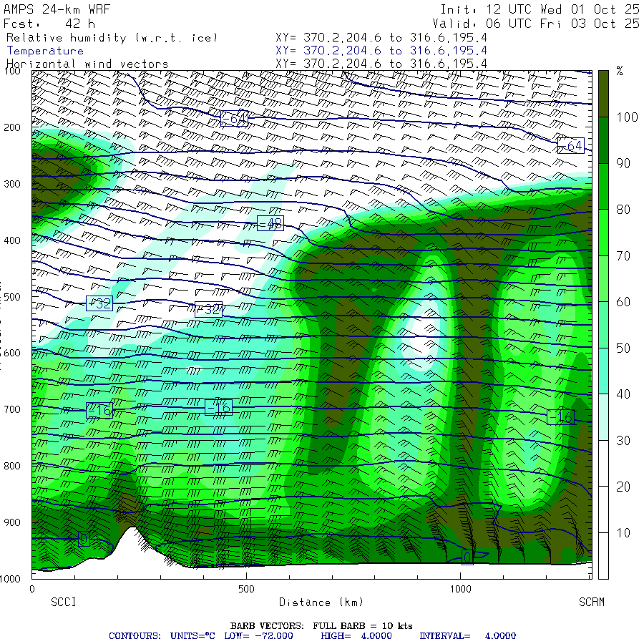
Task: Click the -16 contour label near the right edge
Action: tap(560, 417)
